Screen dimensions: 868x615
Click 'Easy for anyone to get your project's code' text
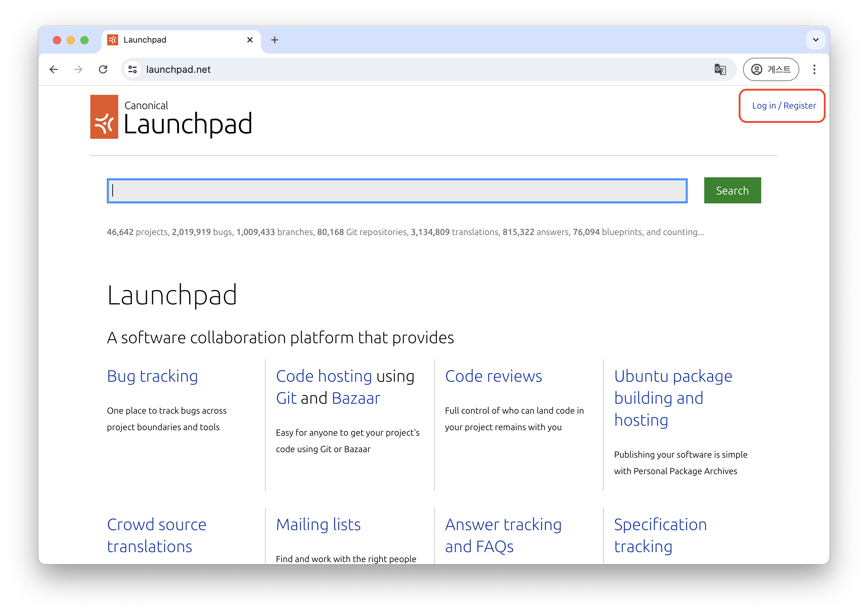pyautogui.click(x=347, y=441)
